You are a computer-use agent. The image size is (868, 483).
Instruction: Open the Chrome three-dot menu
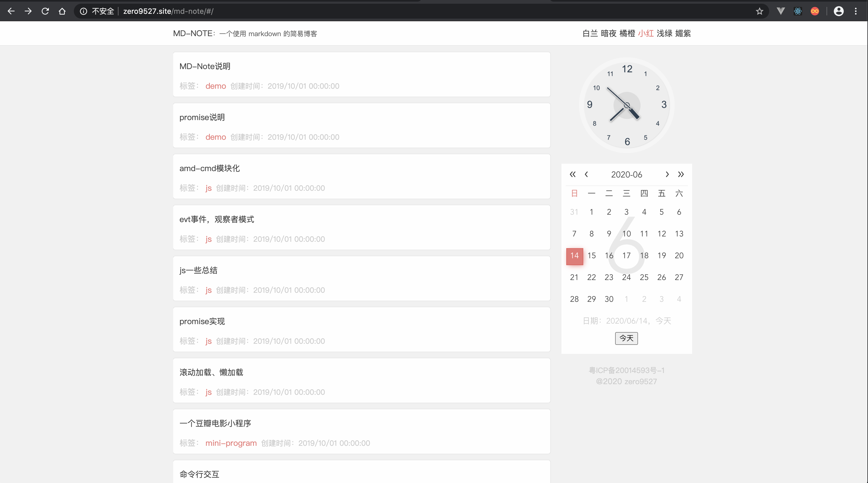pos(857,11)
